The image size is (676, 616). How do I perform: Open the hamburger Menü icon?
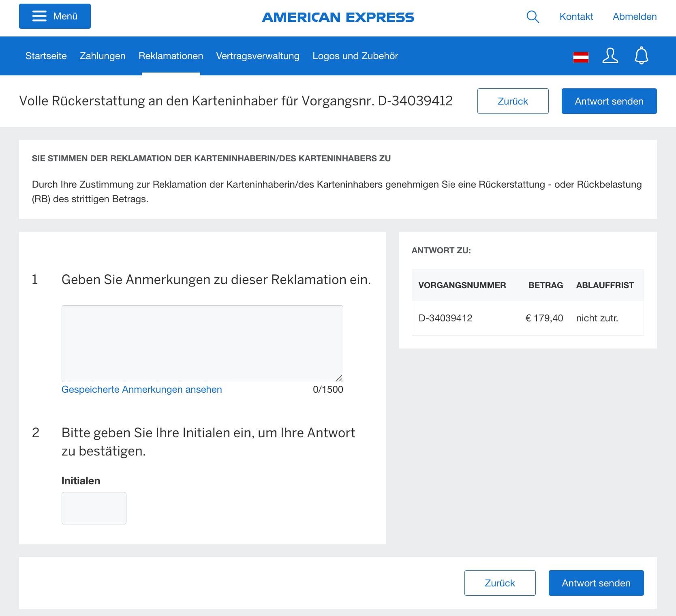click(x=54, y=16)
